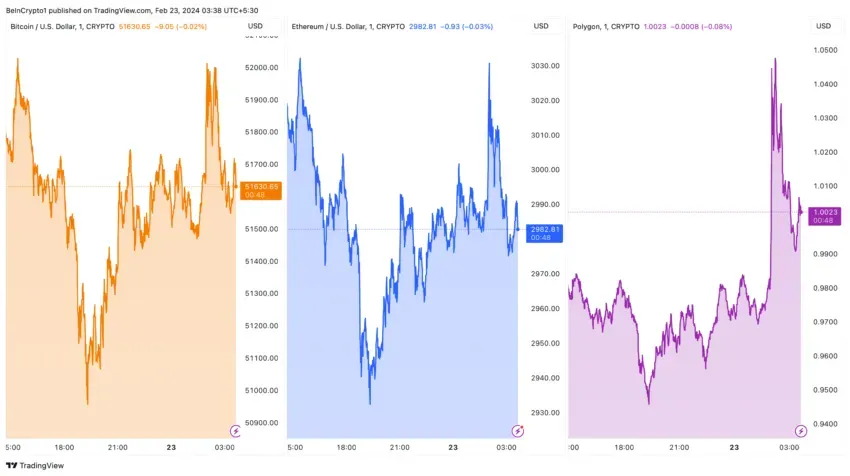Click the lightning icon on Polygon chart
This screenshot has width=850, height=476.
[801, 431]
